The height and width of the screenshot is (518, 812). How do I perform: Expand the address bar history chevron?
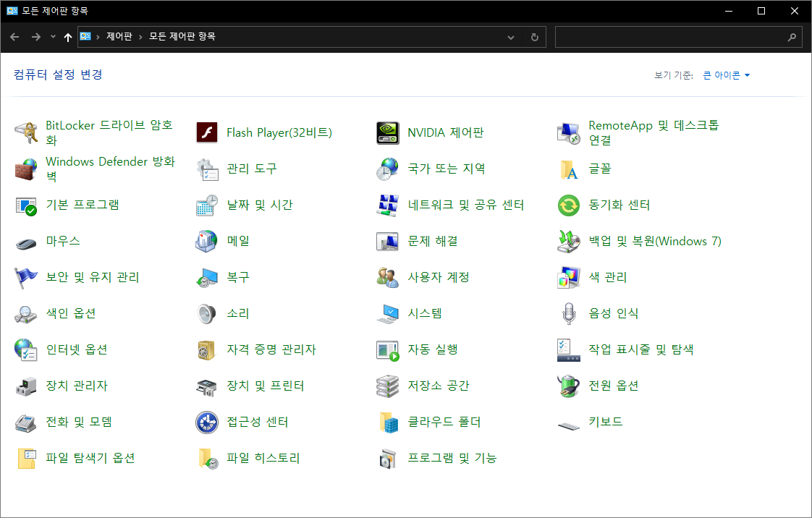(x=511, y=38)
